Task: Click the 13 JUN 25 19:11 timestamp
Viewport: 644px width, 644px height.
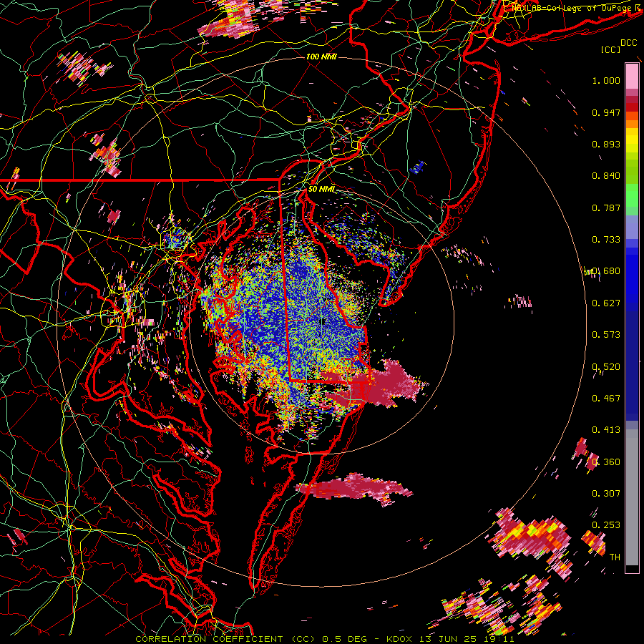Action: click(x=466, y=639)
